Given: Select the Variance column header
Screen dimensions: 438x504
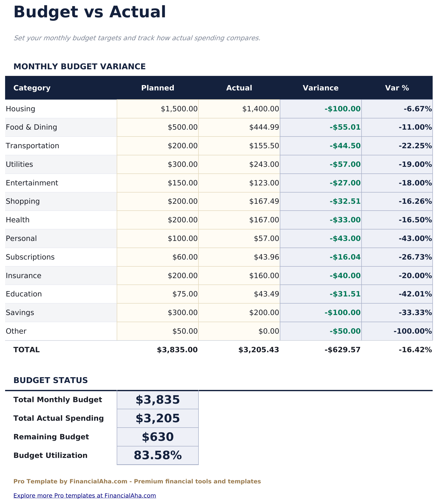Looking at the screenshot, I should pyautogui.click(x=320, y=88).
